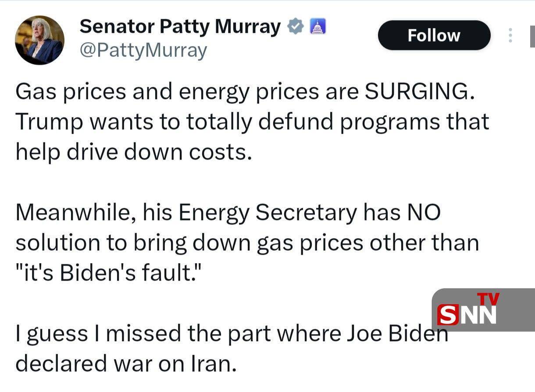535x392 pixels.
Task: Open the three-dot more options menu
Action: tap(510, 36)
